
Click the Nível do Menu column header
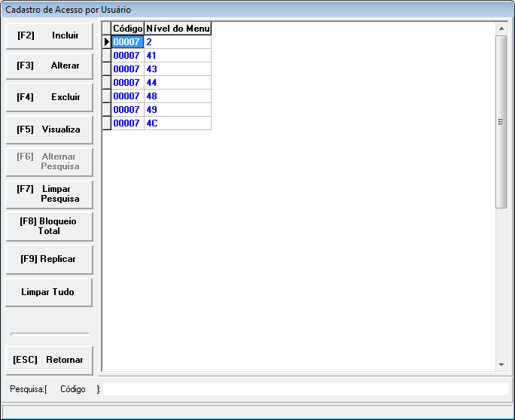click(178, 29)
